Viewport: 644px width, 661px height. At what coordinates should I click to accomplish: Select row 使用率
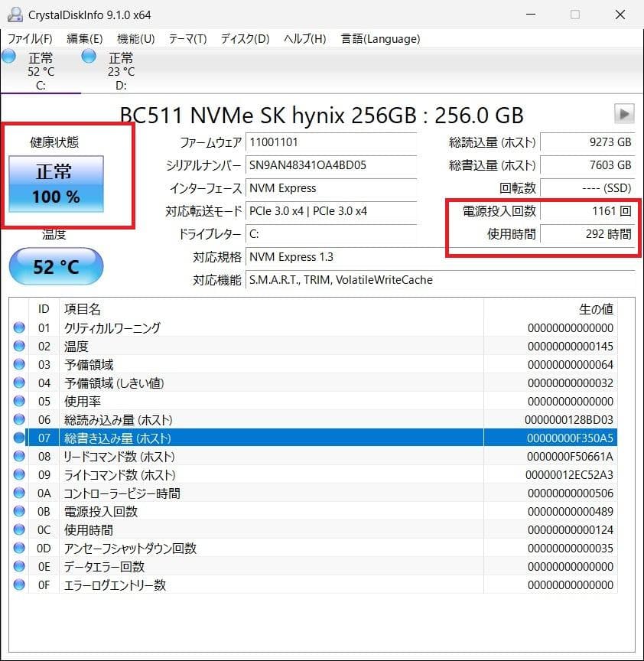(313, 401)
